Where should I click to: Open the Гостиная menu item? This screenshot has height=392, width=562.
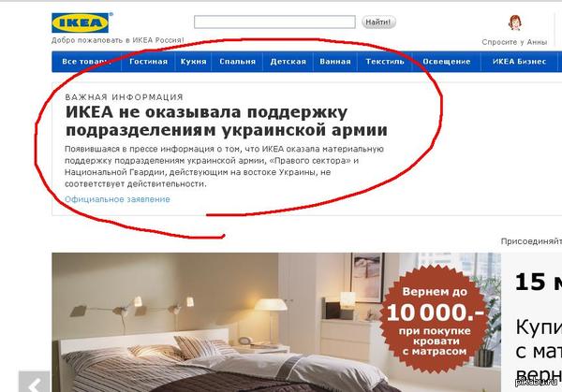coord(148,62)
